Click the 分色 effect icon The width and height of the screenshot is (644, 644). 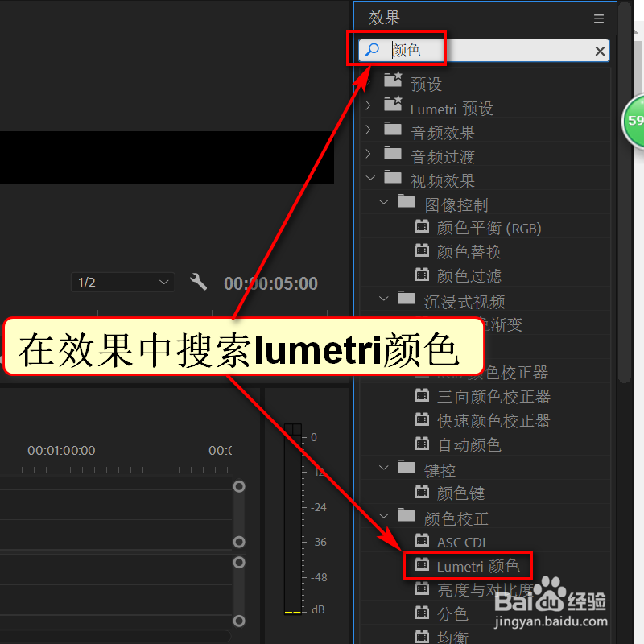(x=422, y=613)
